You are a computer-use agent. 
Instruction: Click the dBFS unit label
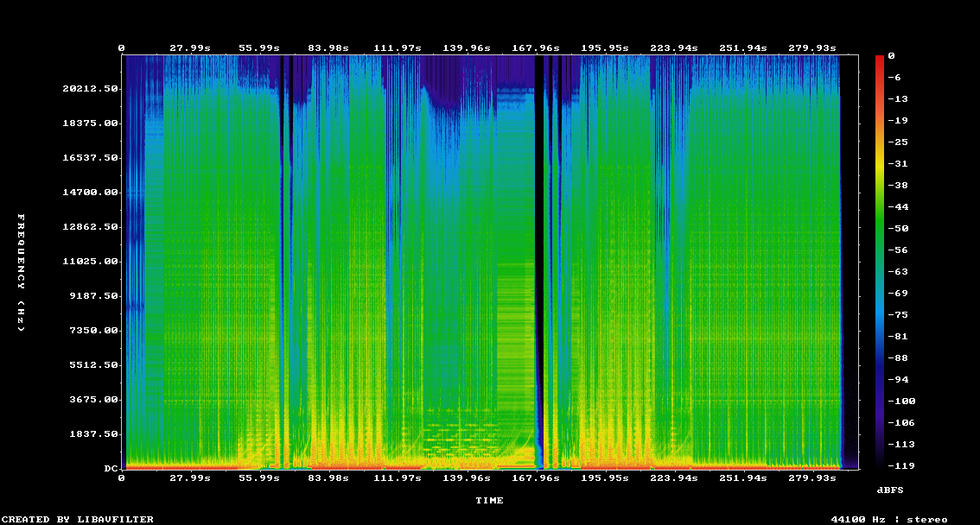[x=890, y=490]
